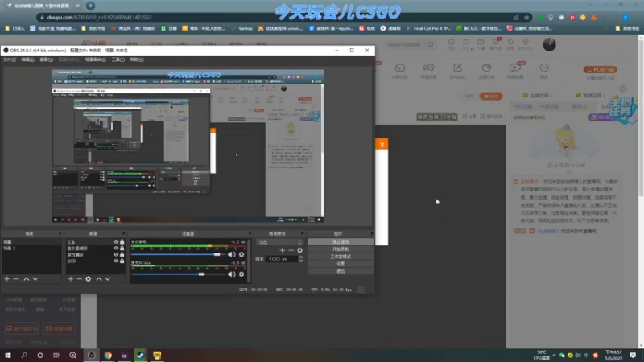Add a new scene in OBS Scenes panel
This screenshot has height=362, width=644.
point(7,279)
